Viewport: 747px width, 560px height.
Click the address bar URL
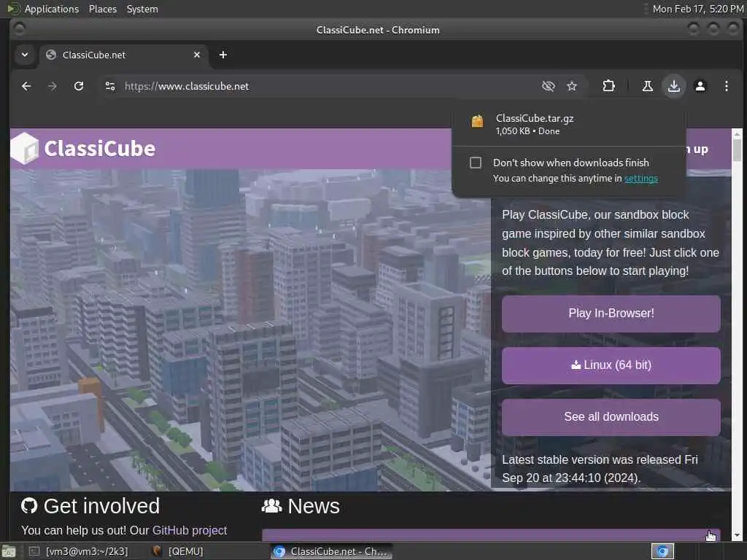187,86
